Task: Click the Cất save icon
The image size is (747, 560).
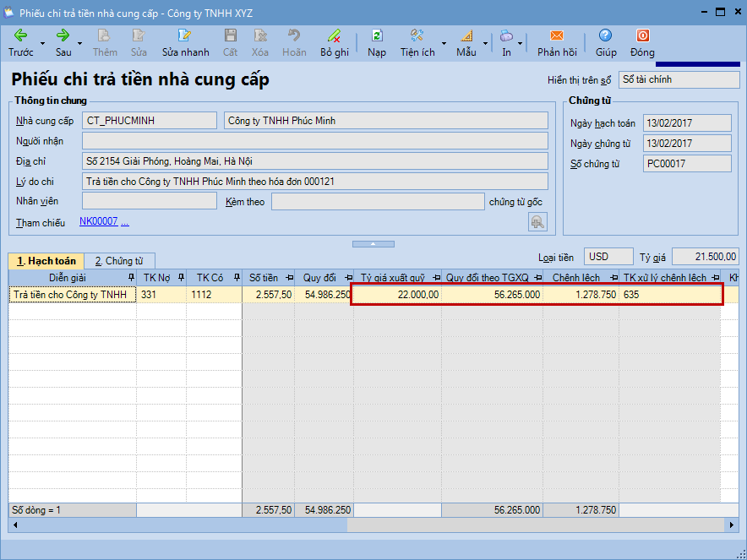Action: pos(230,43)
